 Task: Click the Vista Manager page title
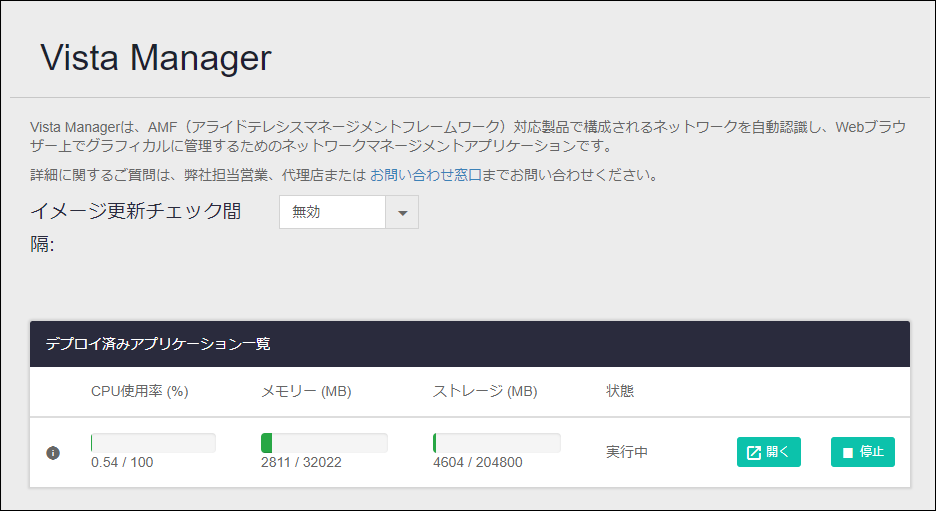156,58
